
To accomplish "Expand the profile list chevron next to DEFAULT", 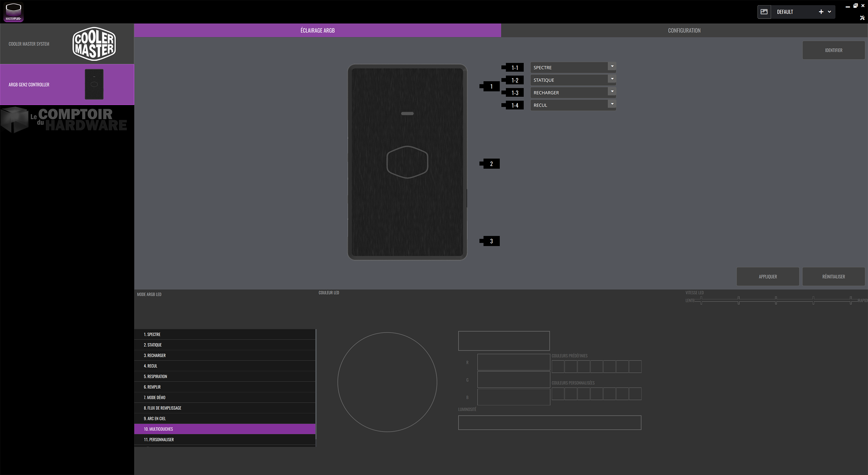I will point(829,12).
